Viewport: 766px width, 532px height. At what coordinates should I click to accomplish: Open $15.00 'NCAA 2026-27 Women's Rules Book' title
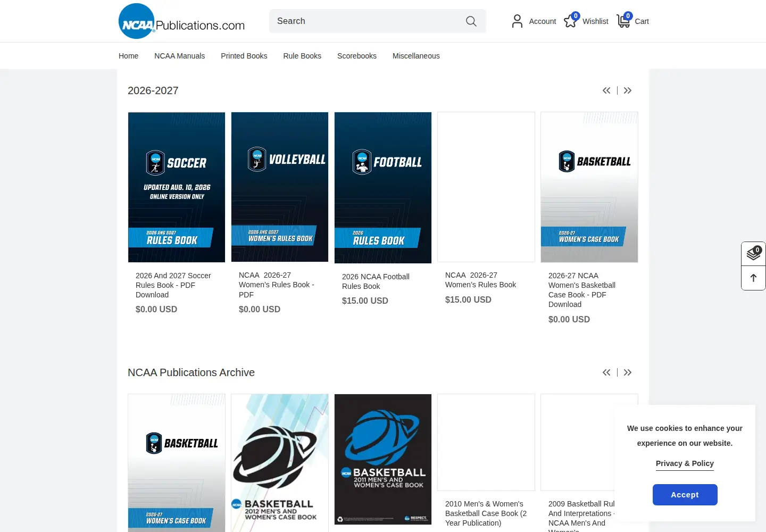481,280
